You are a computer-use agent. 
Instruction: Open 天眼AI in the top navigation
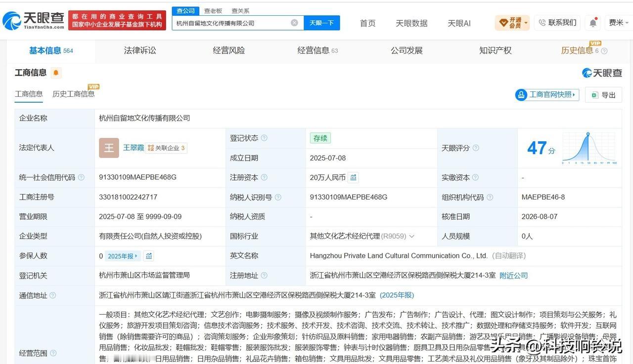coord(459,23)
